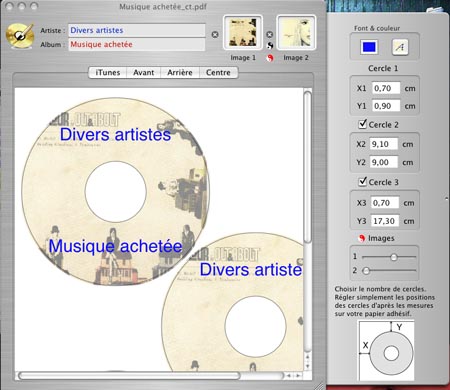450x390 pixels.
Task: Click the "Divers artistes" text on the first disc
Action: pyautogui.click(x=115, y=135)
